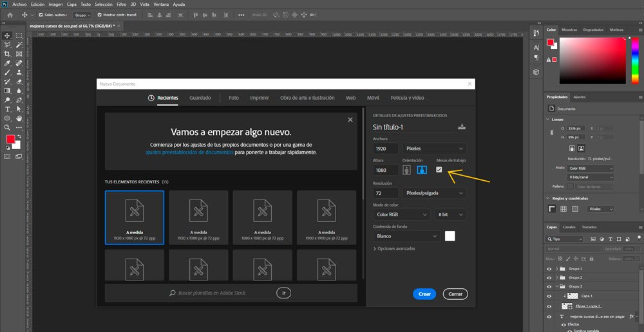Screen dimensions: 644x332
Task: Click the type layer filter icon in Capas
Action: coord(611,239)
